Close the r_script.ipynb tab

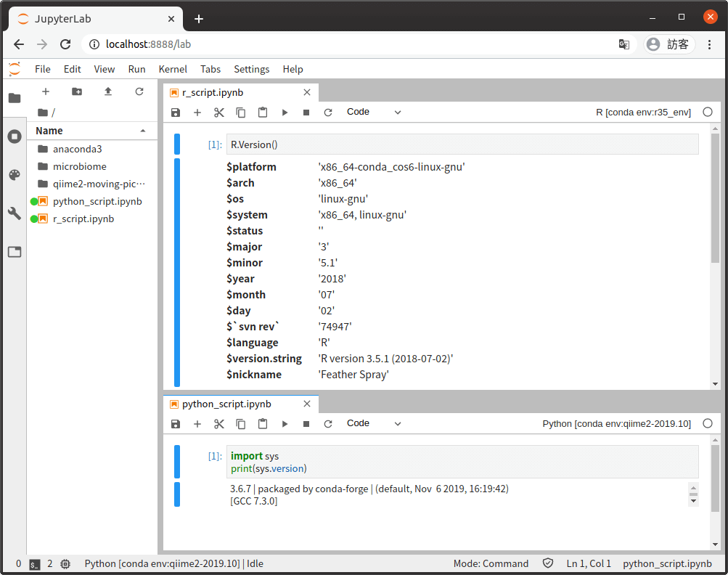point(307,92)
